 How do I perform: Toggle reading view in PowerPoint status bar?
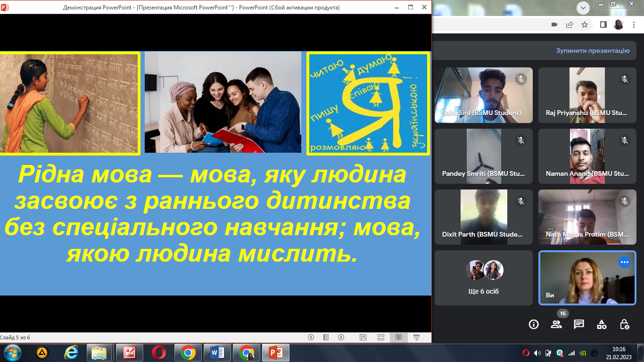click(x=398, y=337)
